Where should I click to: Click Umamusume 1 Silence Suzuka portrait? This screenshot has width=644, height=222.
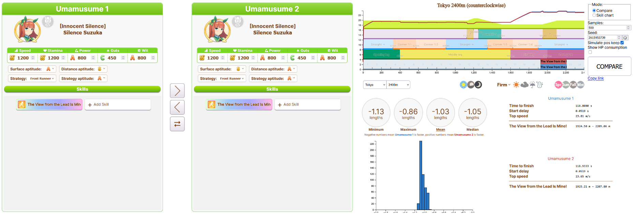tap(27, 29)
